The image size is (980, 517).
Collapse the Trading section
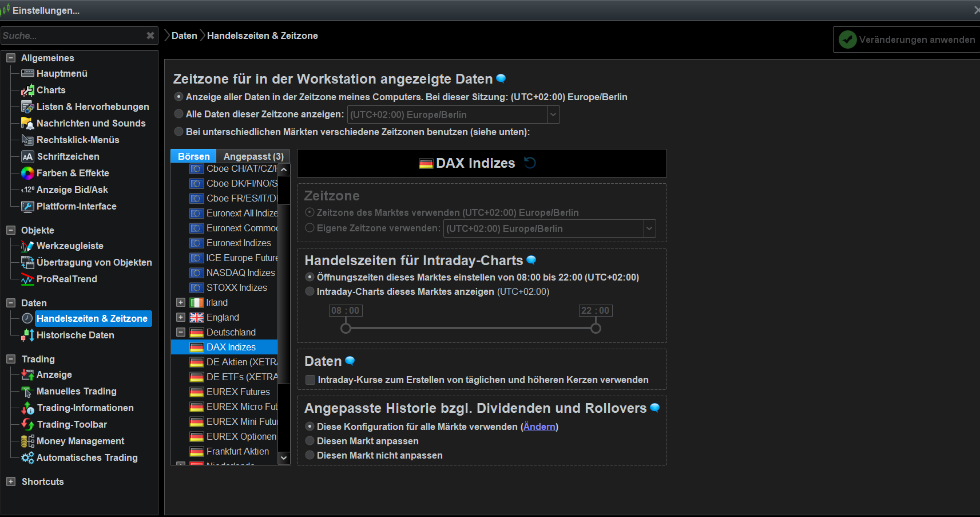coord(11,359)
